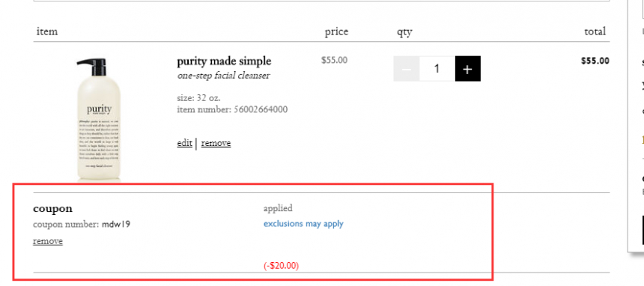Image resolution: width=644 pixels, height=286 pixels.
Task: Click the bold $55.00 total amount
Action: [595, 61]
